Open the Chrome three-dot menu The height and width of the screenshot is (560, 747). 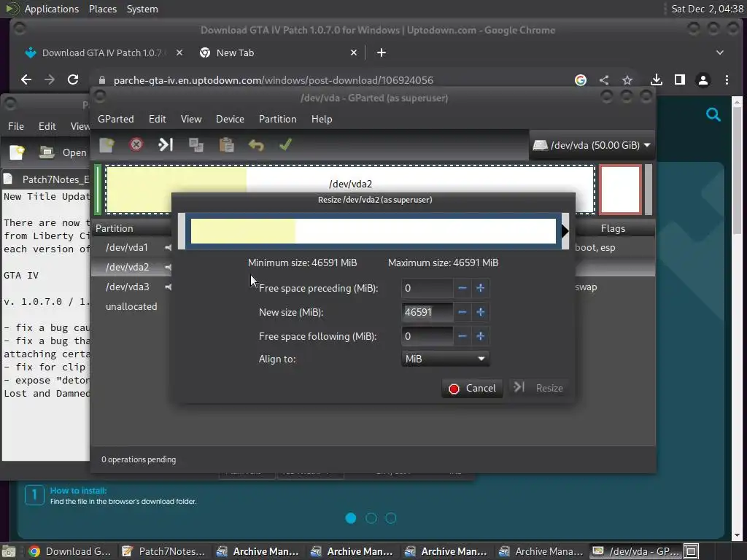(727, 80)
